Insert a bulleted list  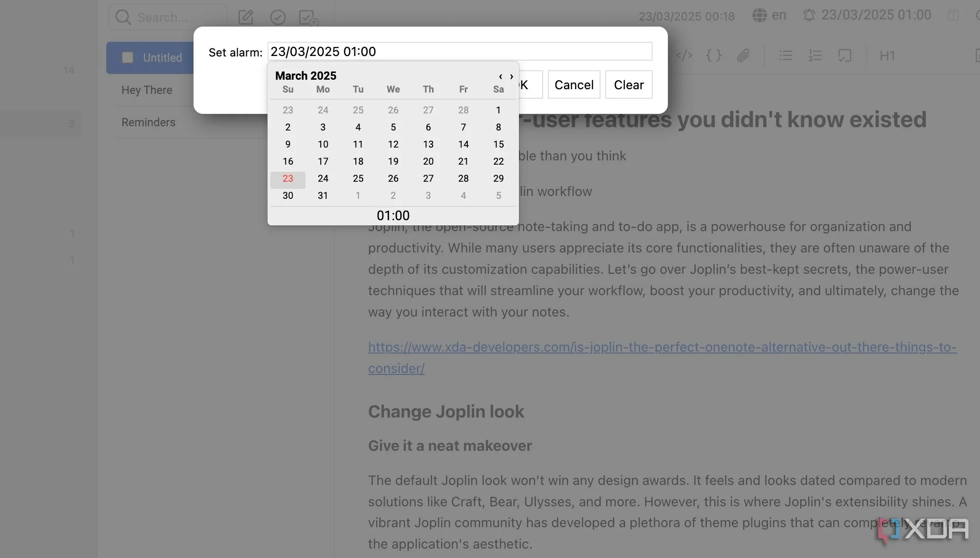786,56
